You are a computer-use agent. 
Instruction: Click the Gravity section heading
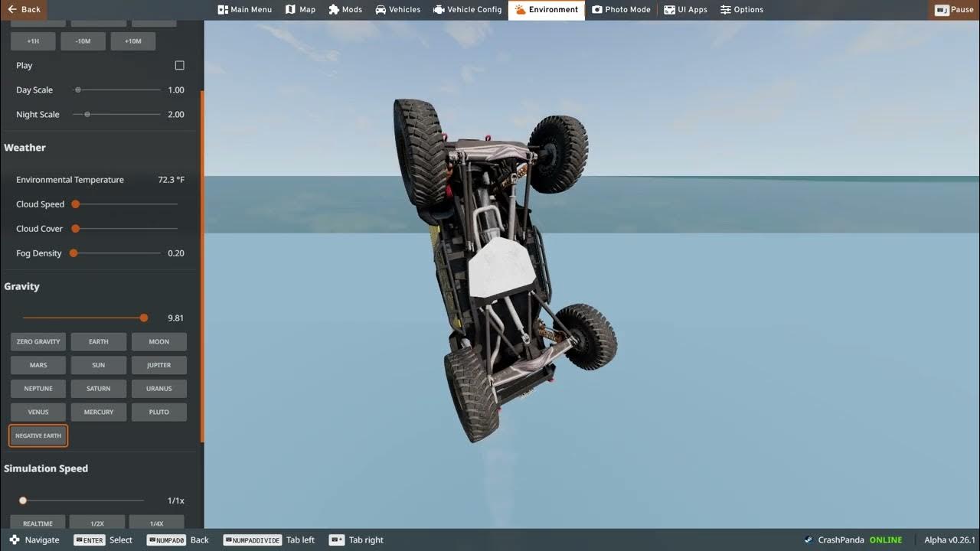pyautogui.click(x=21, y=286)
